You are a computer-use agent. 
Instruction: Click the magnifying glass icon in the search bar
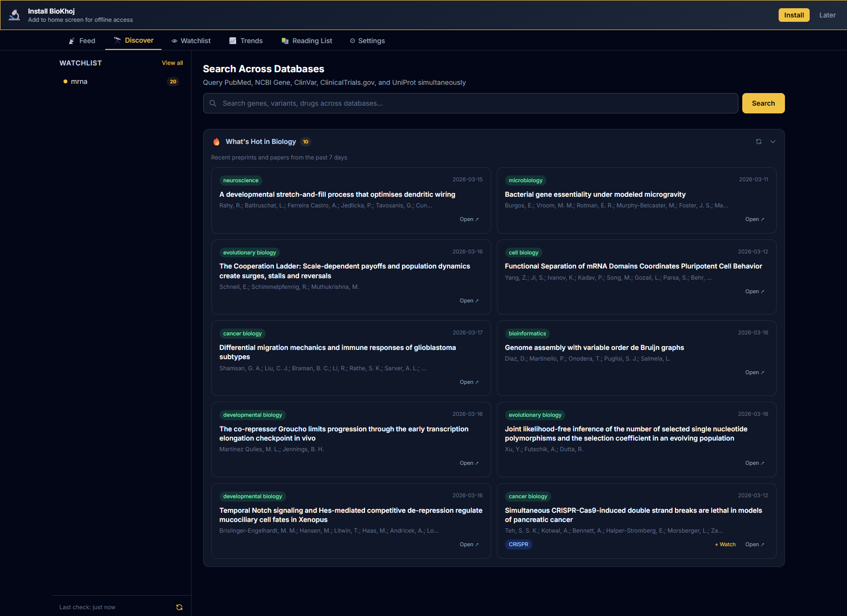click(x=213, y=103)
